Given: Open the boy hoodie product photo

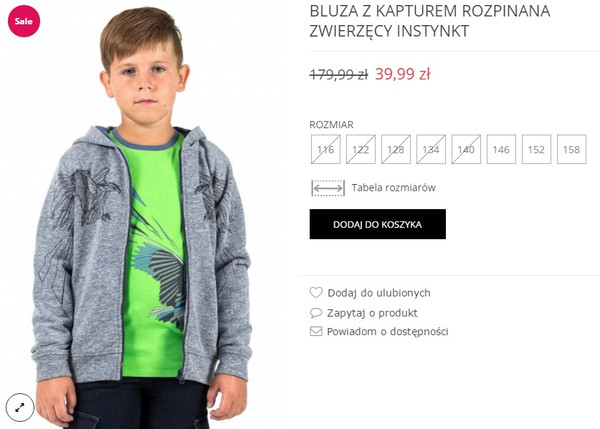Looking at the screenshot, I should [142, 217].
